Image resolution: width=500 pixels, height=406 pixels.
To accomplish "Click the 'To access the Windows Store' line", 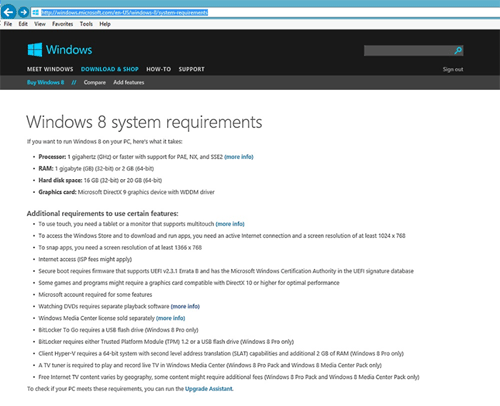I will 222,236.
